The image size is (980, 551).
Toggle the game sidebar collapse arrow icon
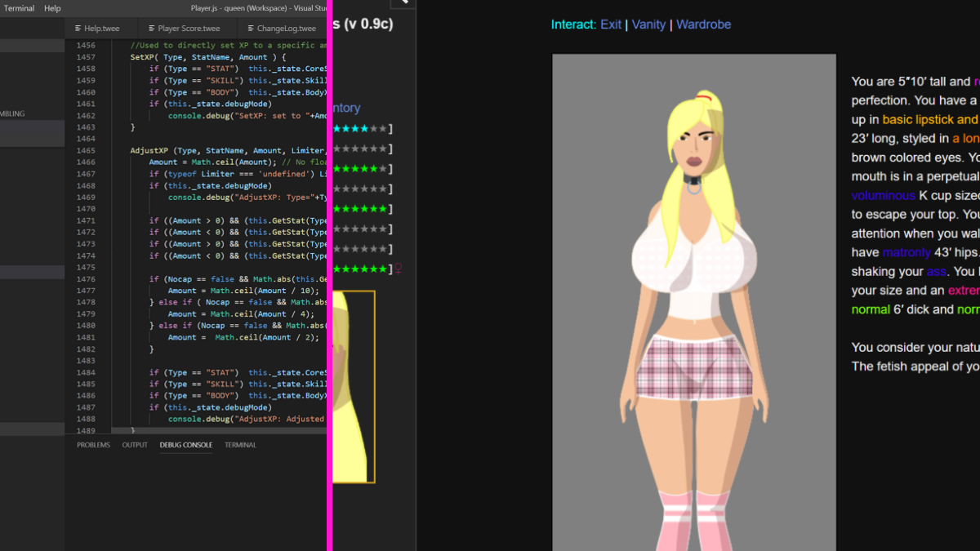[x=403, y=2]
